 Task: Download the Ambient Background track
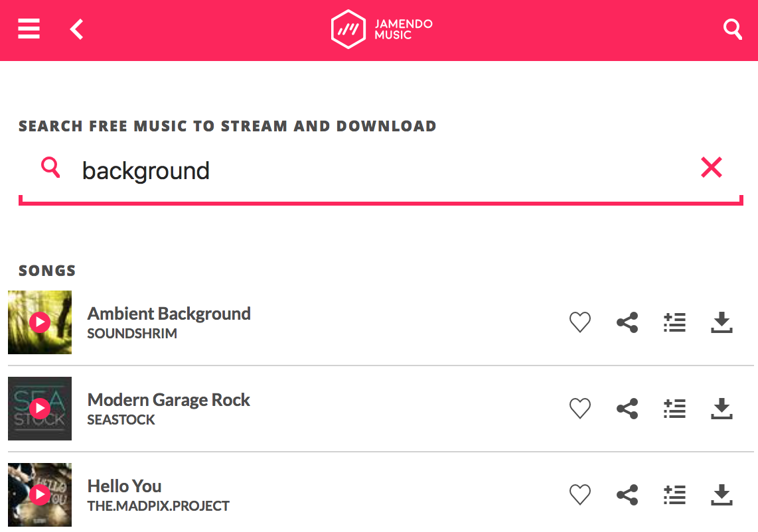pos(721,323)
